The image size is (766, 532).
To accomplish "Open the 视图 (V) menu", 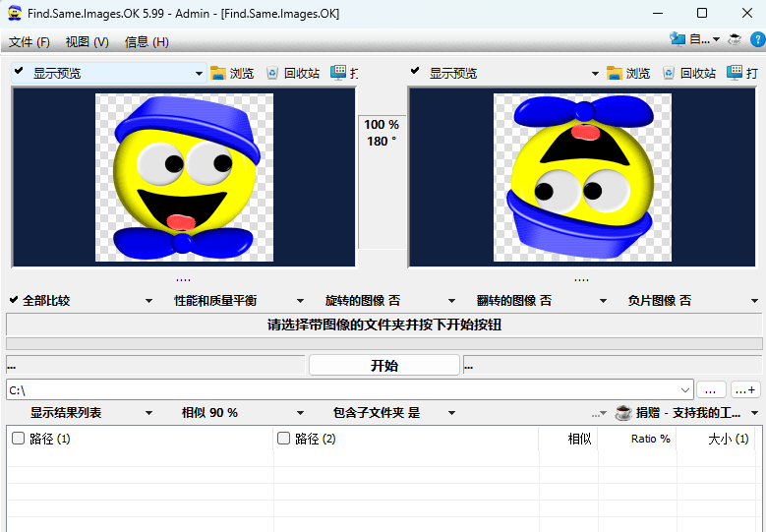I will [x=87, y=42].
